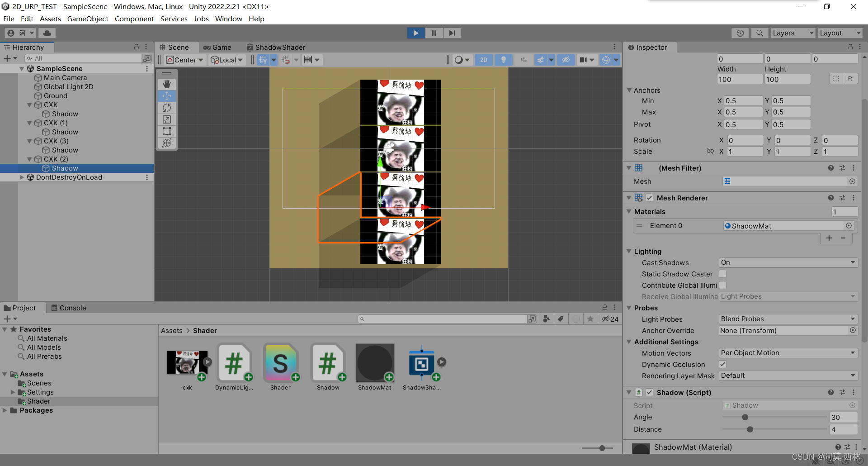The width and height of the screenshot is (868, 466).
Task: Open the GameObject menu
Action: click(88, 19)
